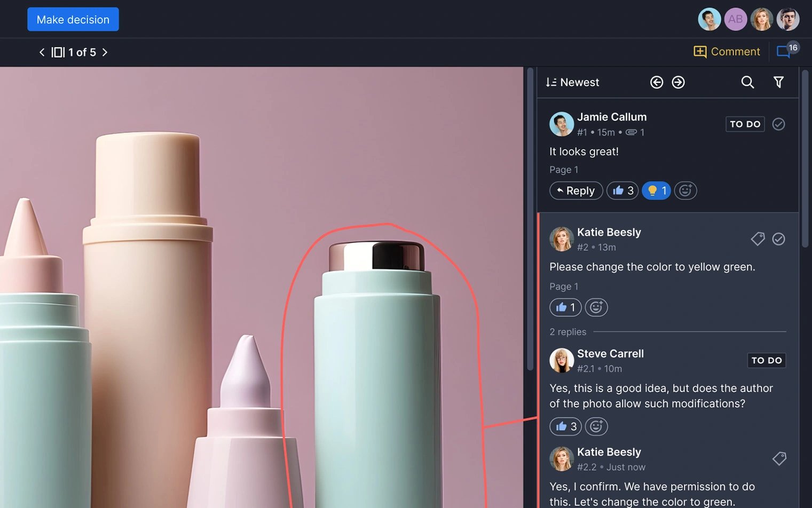Go to next comment arrow
Image resolution: width=812 pixels, height=508 pixels.
pos(678,82)
